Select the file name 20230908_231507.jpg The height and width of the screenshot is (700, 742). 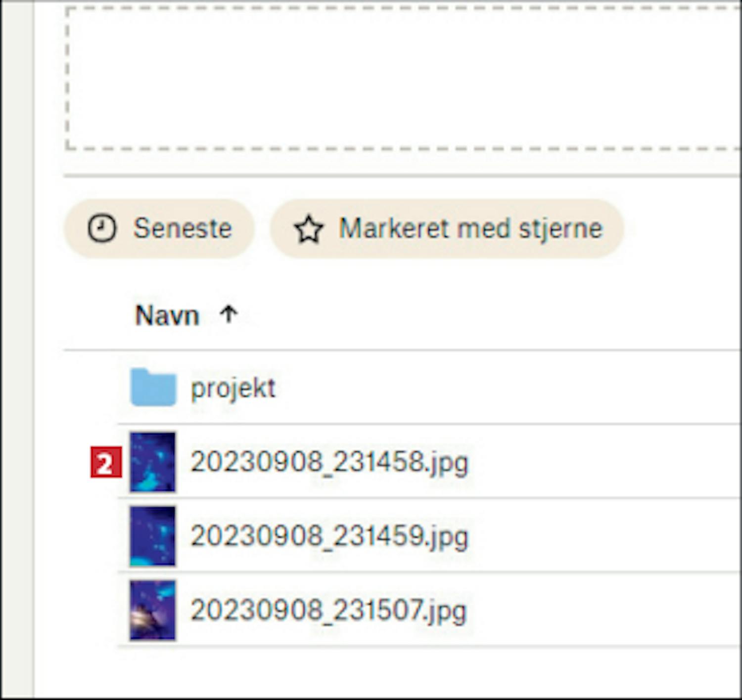[x=328, y=611]
